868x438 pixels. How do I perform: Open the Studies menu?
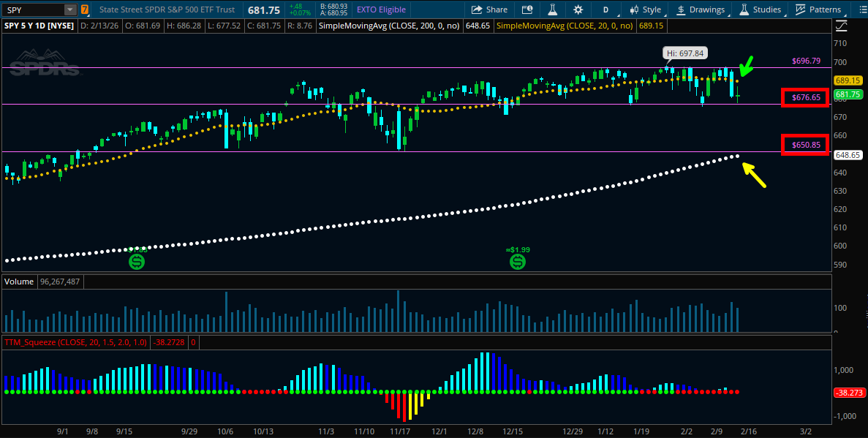(761, 10)
